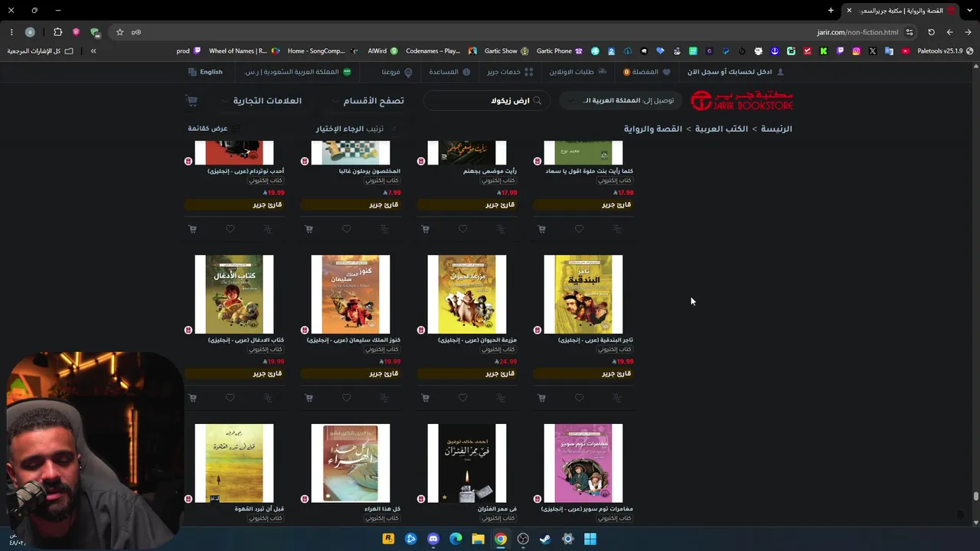Open the tab search dropdown arrow
The image size is (980, 551).
click(x=968, y=11)
